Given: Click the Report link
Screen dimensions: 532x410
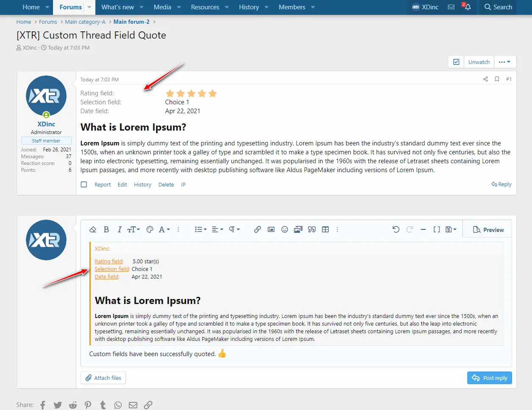Looking at the screenshot, I should tap(103, 185).
